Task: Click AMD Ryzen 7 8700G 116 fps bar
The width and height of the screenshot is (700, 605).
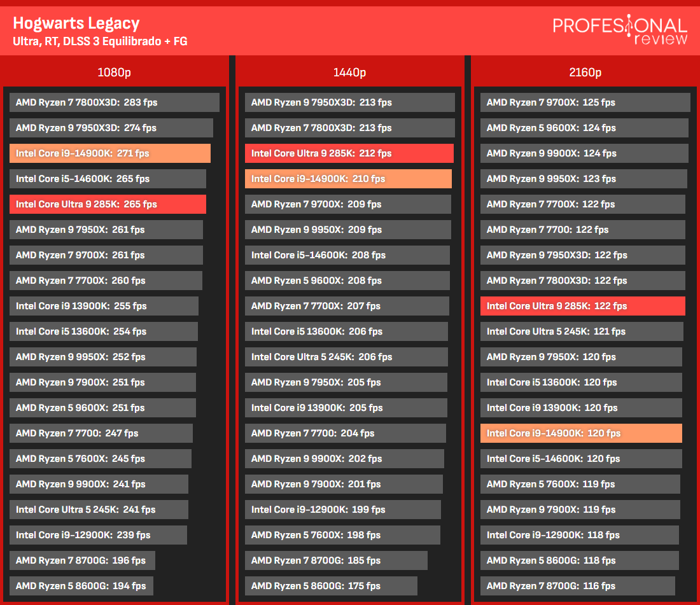Action: point(578,585)
